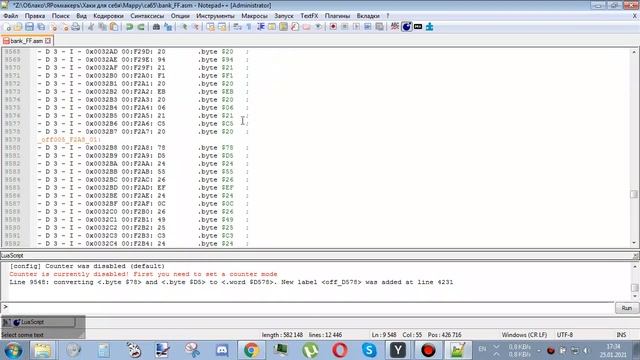Open the Кодировки menu
Image resolution: width=640 pixels, height=360 pixels.
pyautogui.click(x=108, y=16)
